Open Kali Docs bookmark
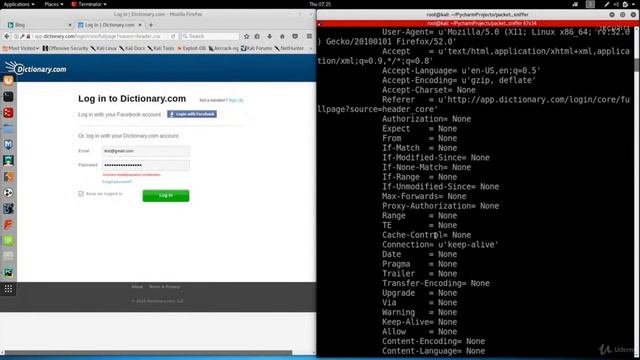 [132, 48]
